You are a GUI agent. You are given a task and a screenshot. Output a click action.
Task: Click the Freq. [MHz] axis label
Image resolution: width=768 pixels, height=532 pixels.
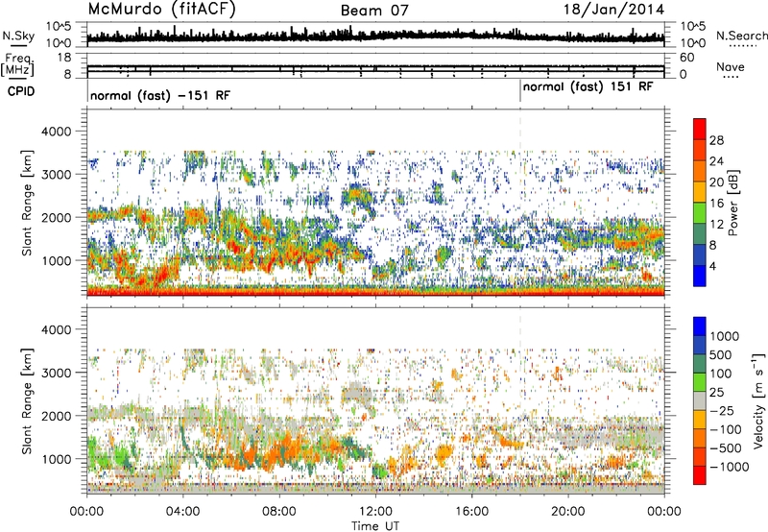pyautogui.click(x=17, y=64)
